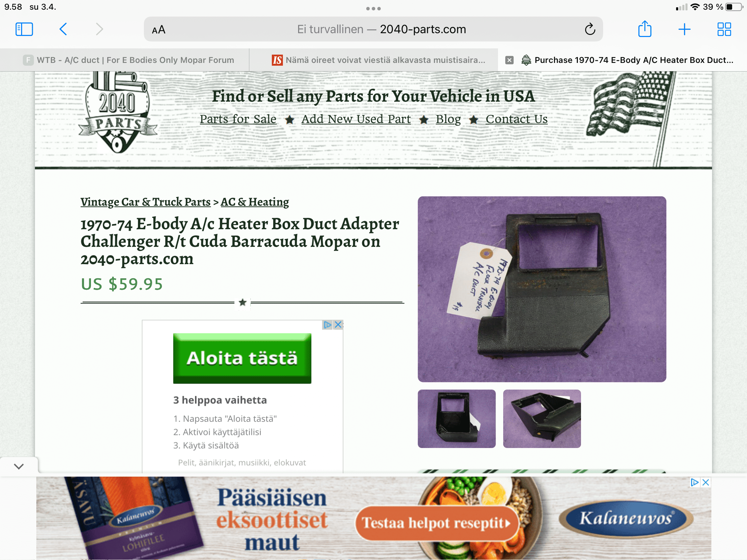Click the Testaa helpot reseptit button
This screenshot has height=560, width=747.
tap(437, 523)
